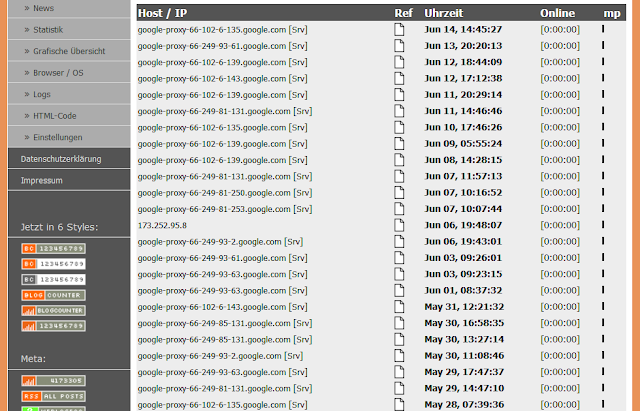Open referrer page icon for Jun 12, 18:44:09
Screen dimensions: 640x411
point(399,62)
